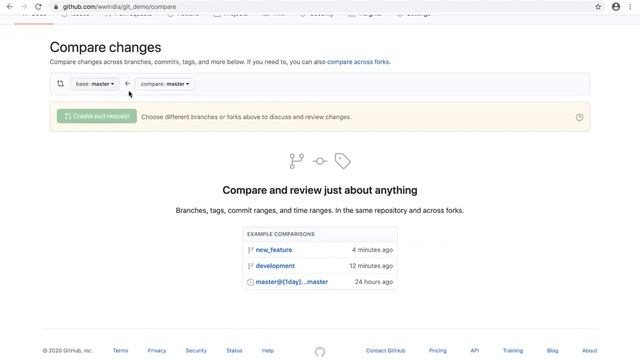The height and width of the screenshot is (360, 640).
Task: Click branch icon next to new_feature
Action: point(250,250)
